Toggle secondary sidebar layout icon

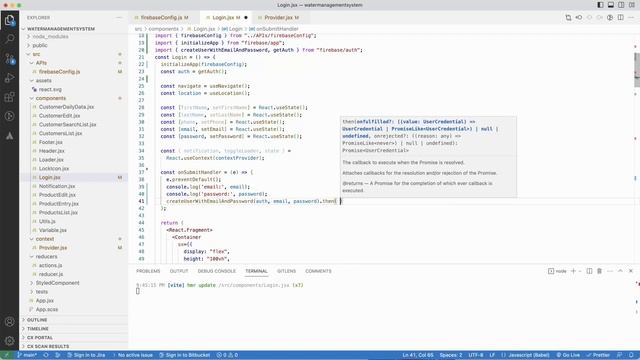(621, 5)
